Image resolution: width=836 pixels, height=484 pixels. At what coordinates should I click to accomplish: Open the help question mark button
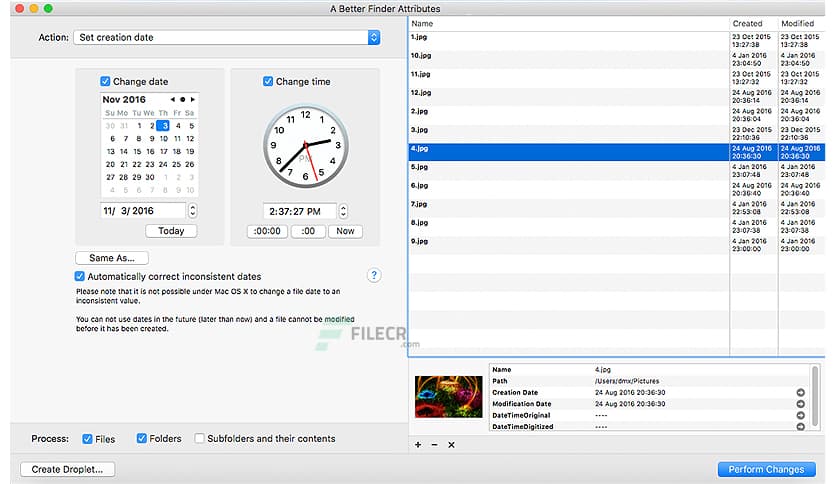point(374,275)
